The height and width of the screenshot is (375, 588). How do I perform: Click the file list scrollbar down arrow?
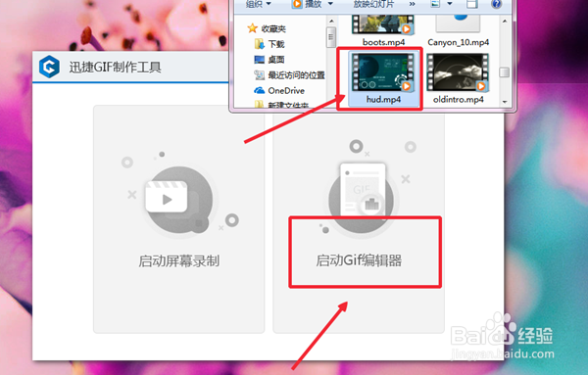coord(505,102)
